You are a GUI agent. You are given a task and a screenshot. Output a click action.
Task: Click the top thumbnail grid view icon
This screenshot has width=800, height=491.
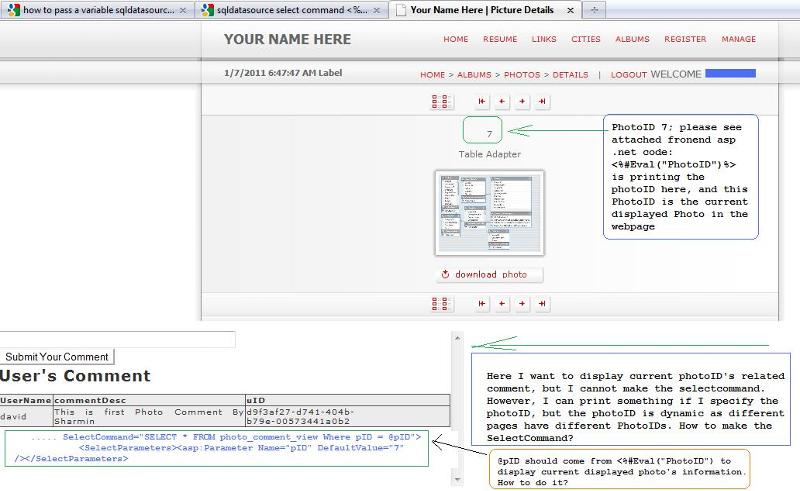[x=441, y=101]
